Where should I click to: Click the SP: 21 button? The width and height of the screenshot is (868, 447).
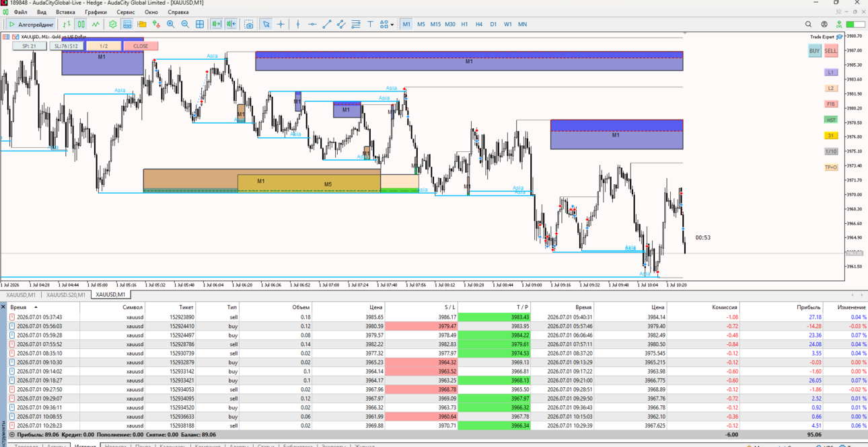pos(30,46)
